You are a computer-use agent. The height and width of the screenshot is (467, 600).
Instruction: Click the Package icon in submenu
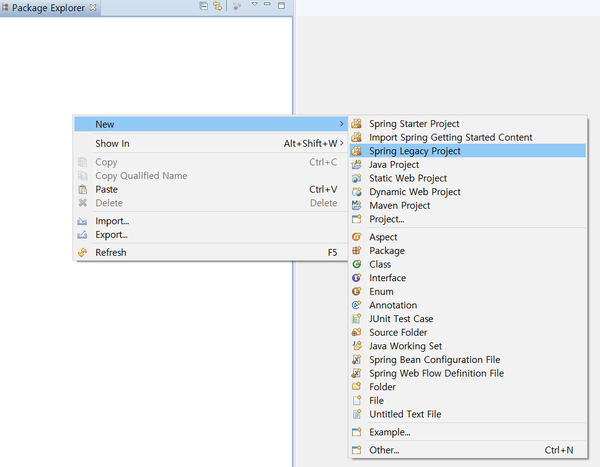click(x=357, y=250)
